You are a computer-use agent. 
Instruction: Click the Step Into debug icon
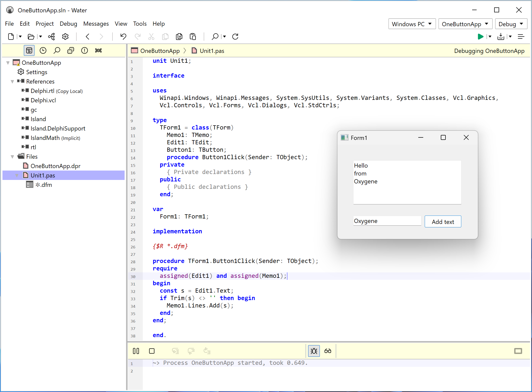pos(176,351)
